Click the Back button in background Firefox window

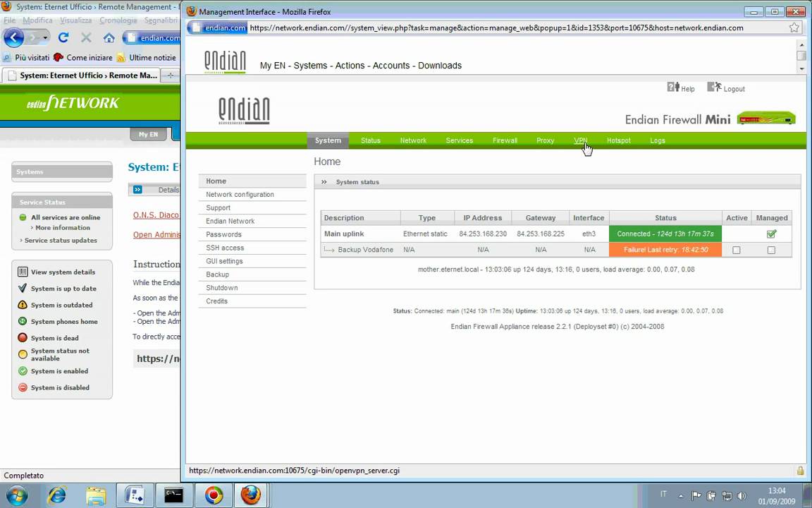pyautogui.click(x=14, y=37)
